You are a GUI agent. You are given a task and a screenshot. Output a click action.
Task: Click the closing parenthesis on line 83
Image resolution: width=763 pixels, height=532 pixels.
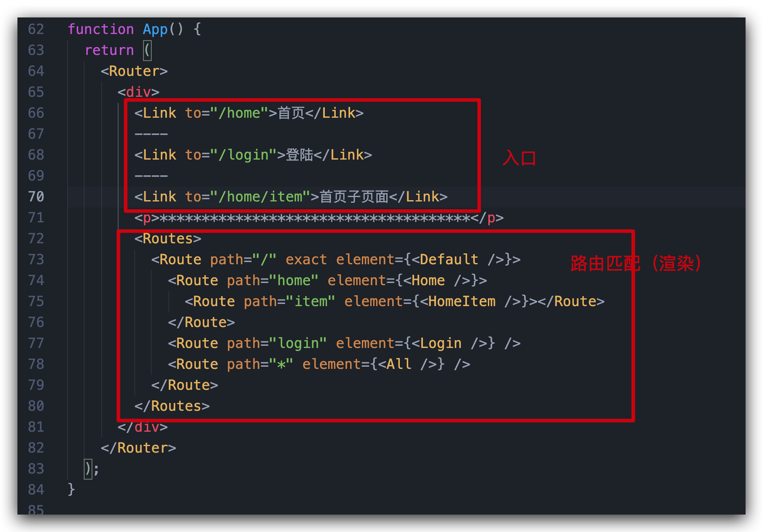[88, 469]
